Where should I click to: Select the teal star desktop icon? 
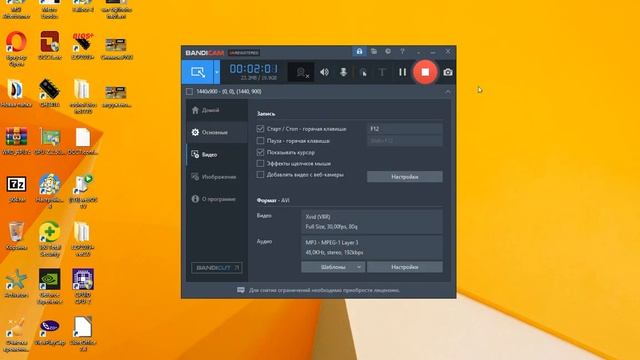[x=16, y=282]
